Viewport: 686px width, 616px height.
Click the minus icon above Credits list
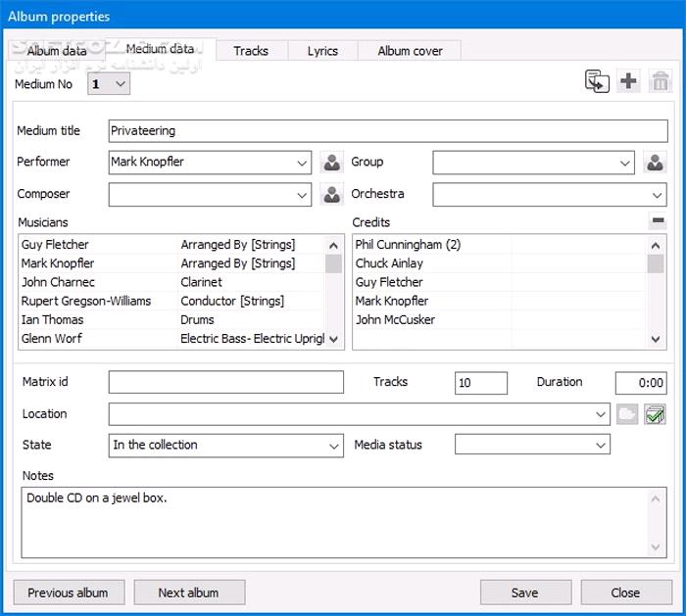[658, 222]
